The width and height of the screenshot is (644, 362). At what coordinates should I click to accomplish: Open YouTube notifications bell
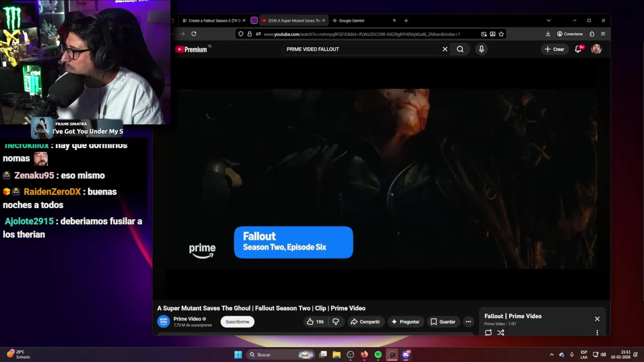pos(579,49)
